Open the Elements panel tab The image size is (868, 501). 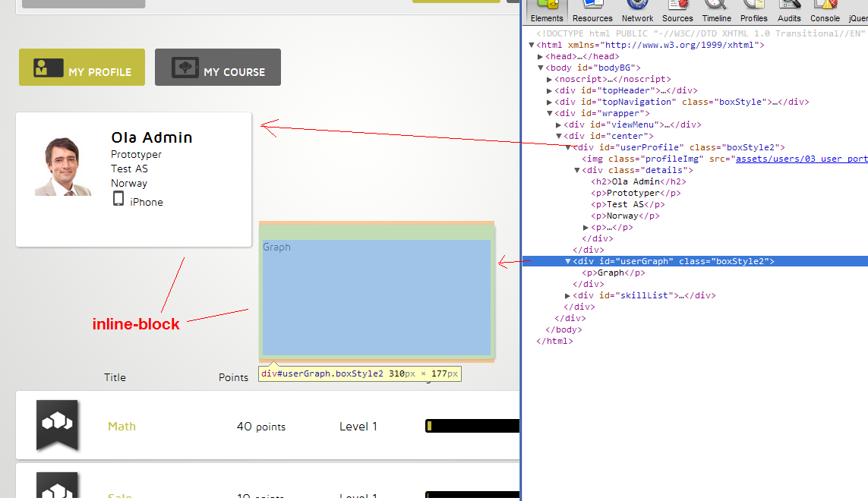click(546, 12)
